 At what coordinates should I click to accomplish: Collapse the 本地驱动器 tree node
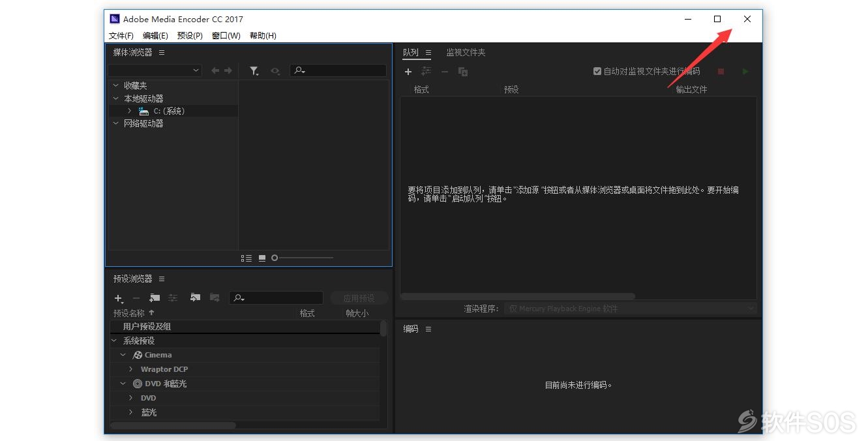tap(115, 99)
